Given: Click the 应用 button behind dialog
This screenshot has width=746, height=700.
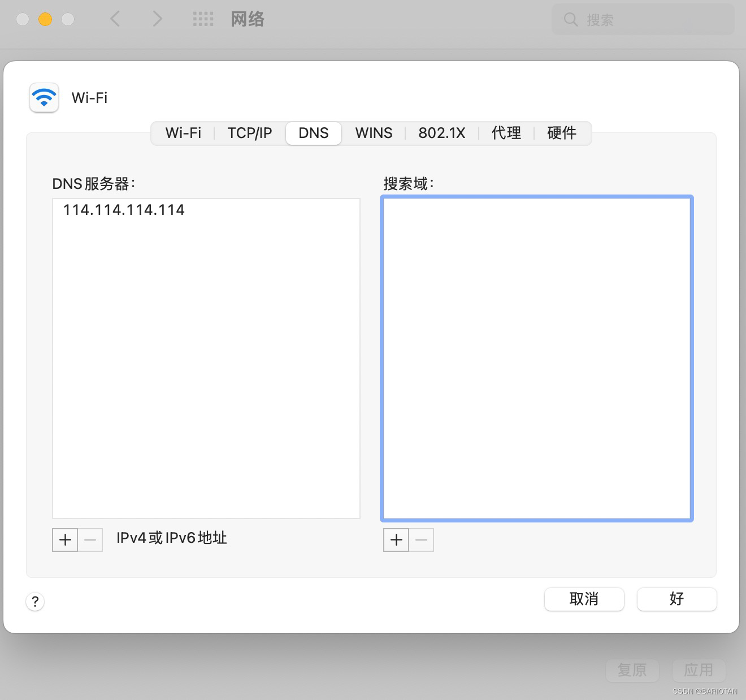Looking at the screenshot, I should tap(699, 670).
